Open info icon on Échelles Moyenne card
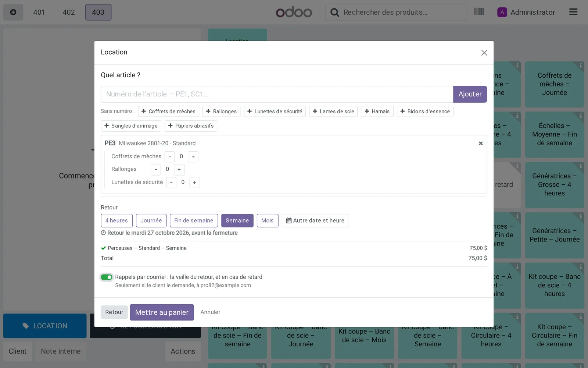The height and width of the screenshot is (368, 588). click(x=581, y=116)
